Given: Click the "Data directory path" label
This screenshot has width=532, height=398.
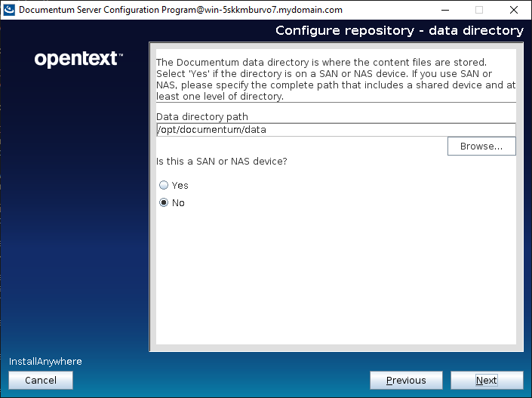Looking at the screenshot, I should [201, 116].
